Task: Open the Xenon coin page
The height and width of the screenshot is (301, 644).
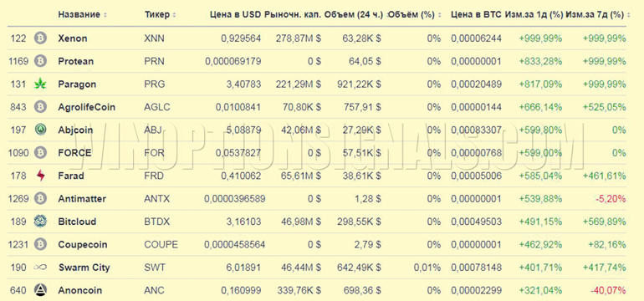Action: [73, 38]
